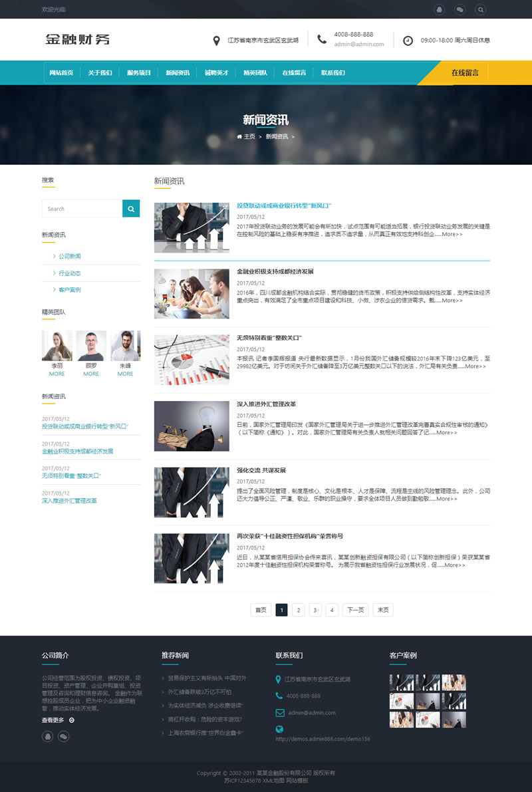The width and height of the screenshot is (532, 792).
Task: Expand the 行业动态 category
Action: pyautogui.click(x=70, y=273)
